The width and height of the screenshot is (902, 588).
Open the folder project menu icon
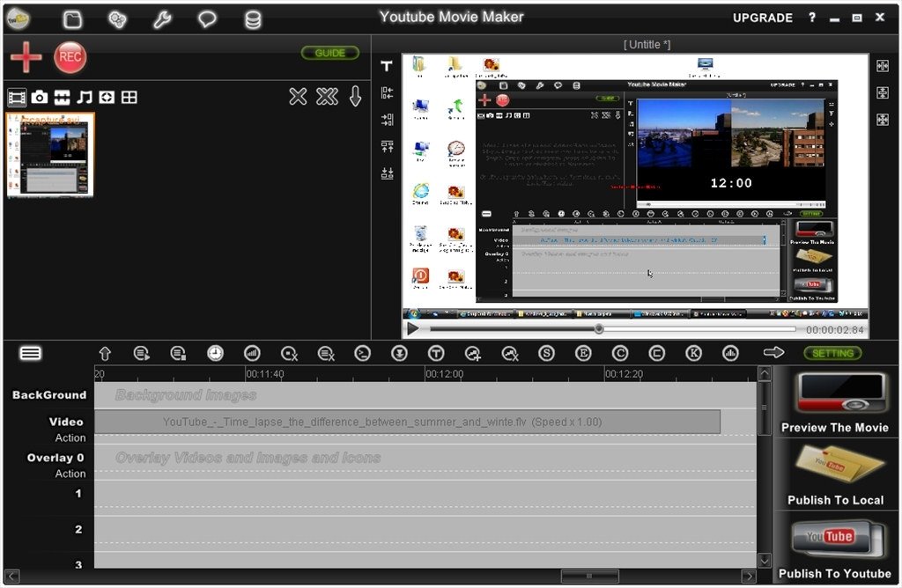click(73, 19)
